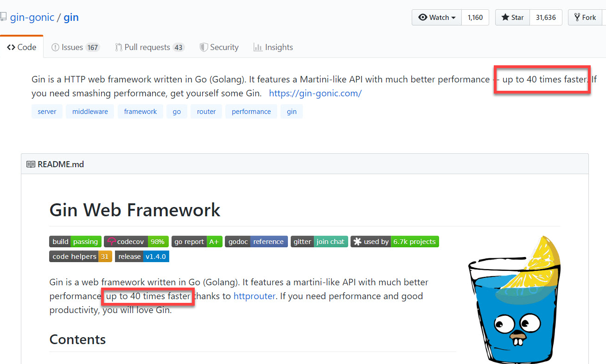Open the code helpers 31 badge
This screenshot has width=606, height=364.
81,257
